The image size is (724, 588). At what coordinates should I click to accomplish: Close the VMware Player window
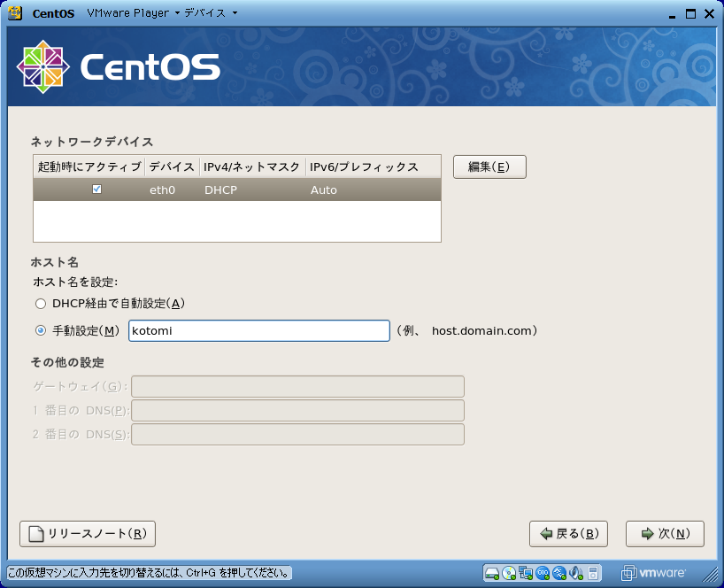710,14
